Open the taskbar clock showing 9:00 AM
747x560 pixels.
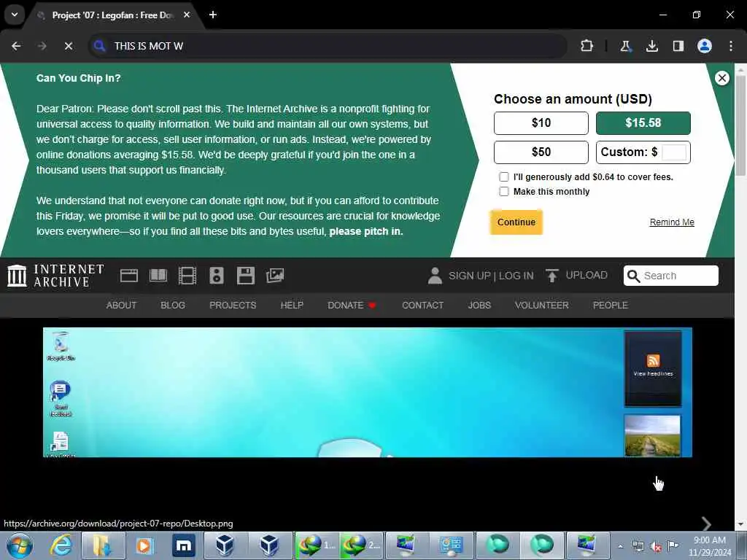click(710, 546)
